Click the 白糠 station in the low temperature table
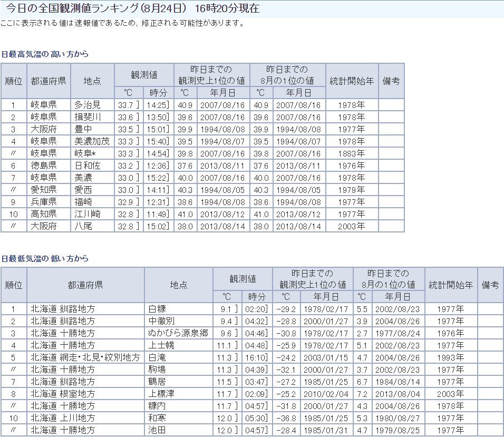The image size is (504, 437). click(x=157, y=309)
